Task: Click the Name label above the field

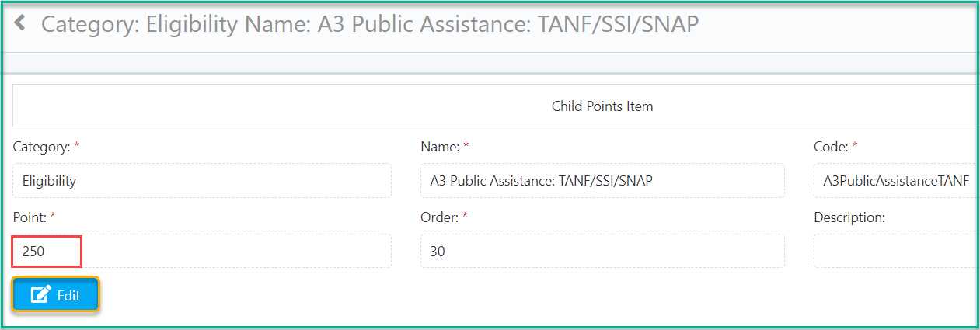Action: (x=441, y=146)
